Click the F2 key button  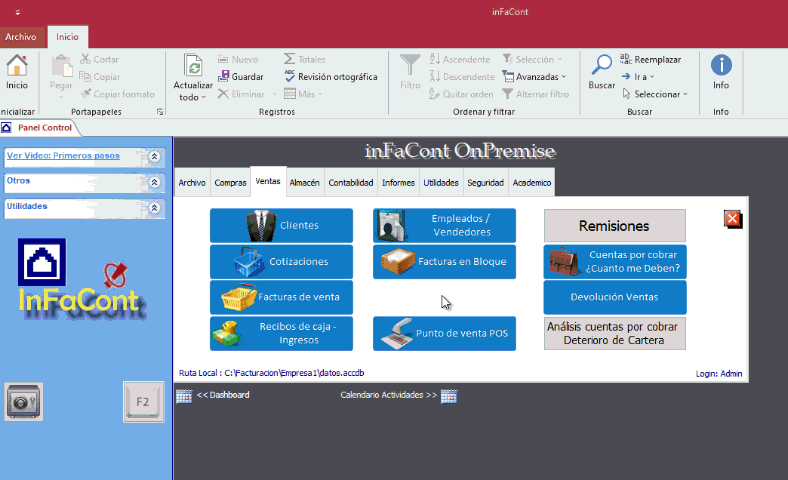coord(144,402)
